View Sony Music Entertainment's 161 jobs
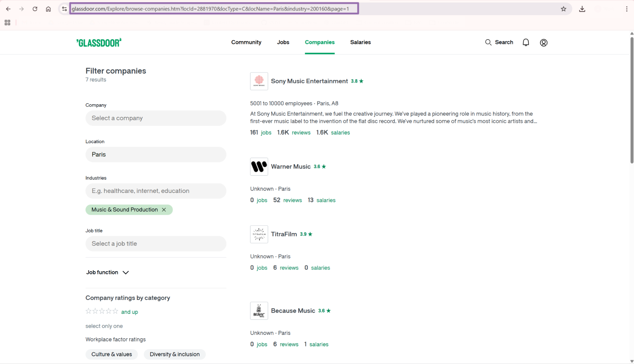This screenshot has height=364, width=634. pyautogui.click(x=261, y=133)
